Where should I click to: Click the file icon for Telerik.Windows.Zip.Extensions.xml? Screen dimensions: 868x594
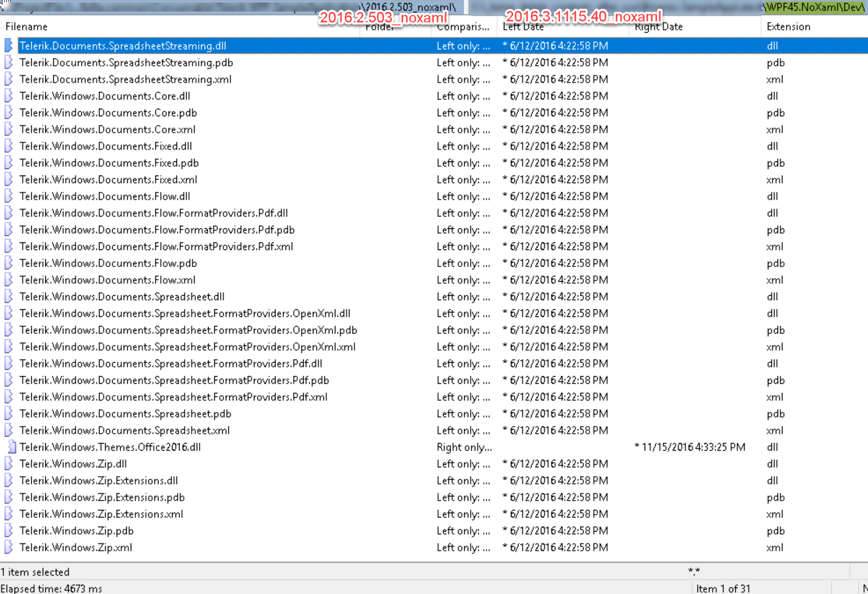tap(9, 514)
